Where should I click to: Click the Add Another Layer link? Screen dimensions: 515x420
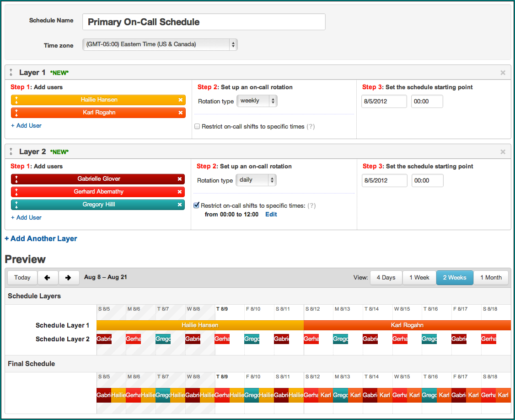[41, 238]
